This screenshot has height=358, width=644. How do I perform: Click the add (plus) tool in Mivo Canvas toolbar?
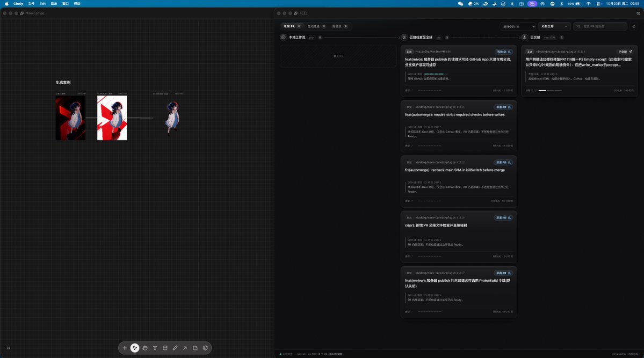[125, 348]
